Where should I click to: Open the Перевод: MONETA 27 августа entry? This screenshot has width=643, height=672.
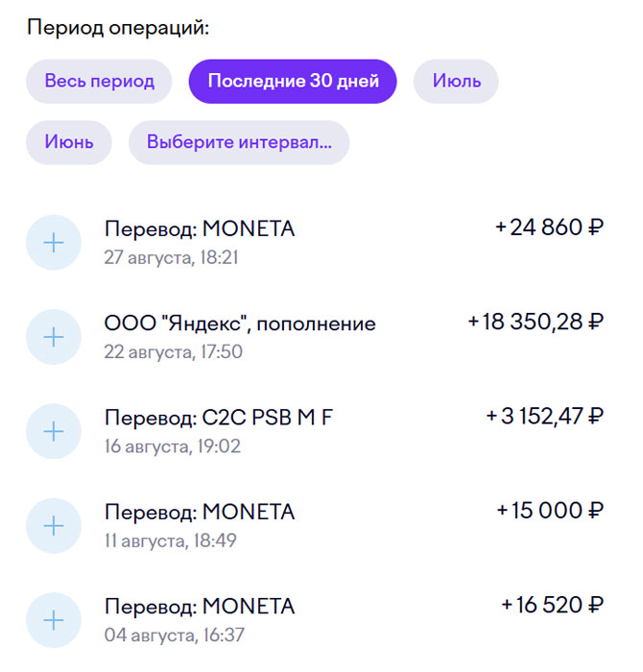tap(315, 243)
